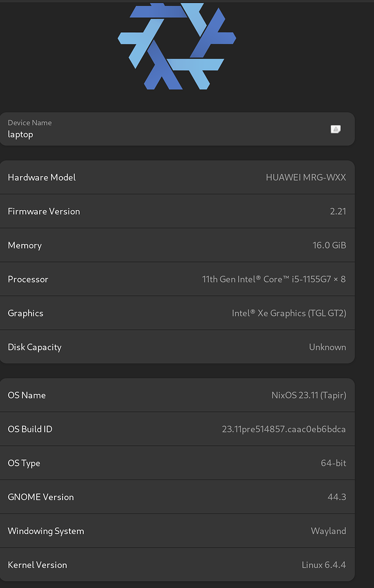Click the operating system information panel
The height and width of the screenshot is (588, 374).
tap(177, 479)
